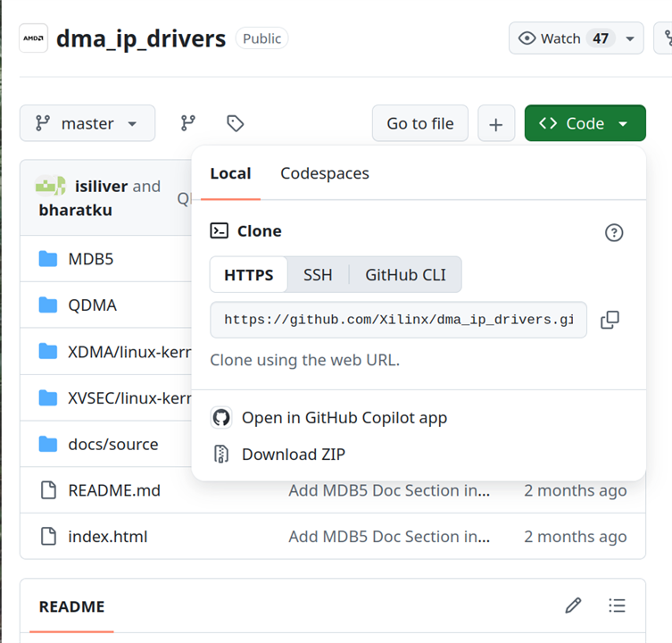Open the README outline list icon
Viewport: 672px width, 643px height.
coord(617,605)
